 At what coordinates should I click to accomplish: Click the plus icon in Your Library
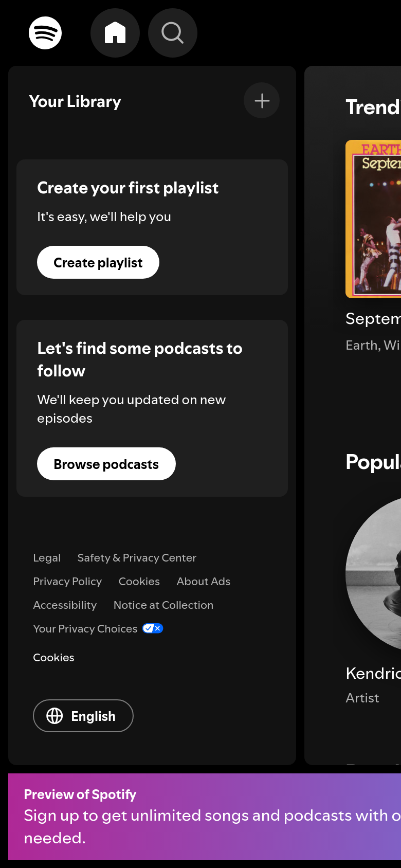pos(262,100)
